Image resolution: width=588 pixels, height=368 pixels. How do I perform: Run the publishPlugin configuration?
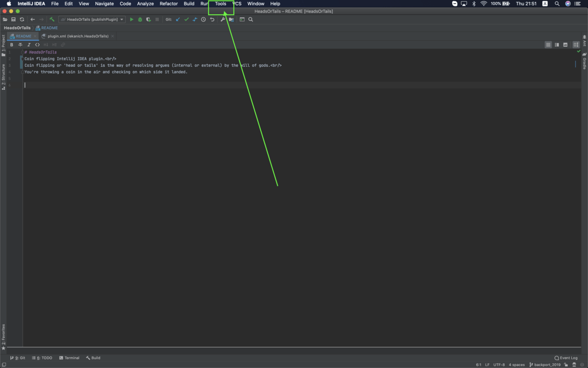pos(131,19)
